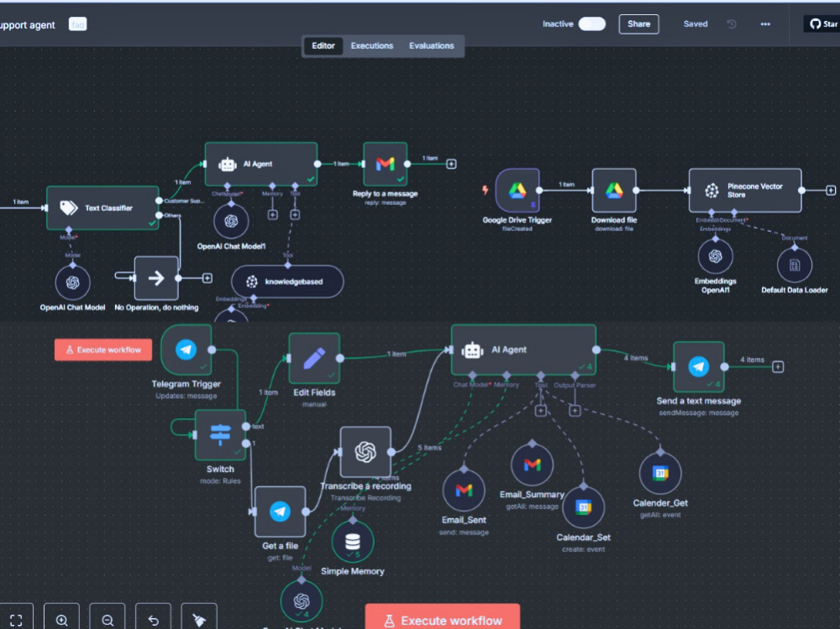Switch to the Executions tab
Image resolution: width=840 pixels, height=629 pixels.
(x=372, y=46)
